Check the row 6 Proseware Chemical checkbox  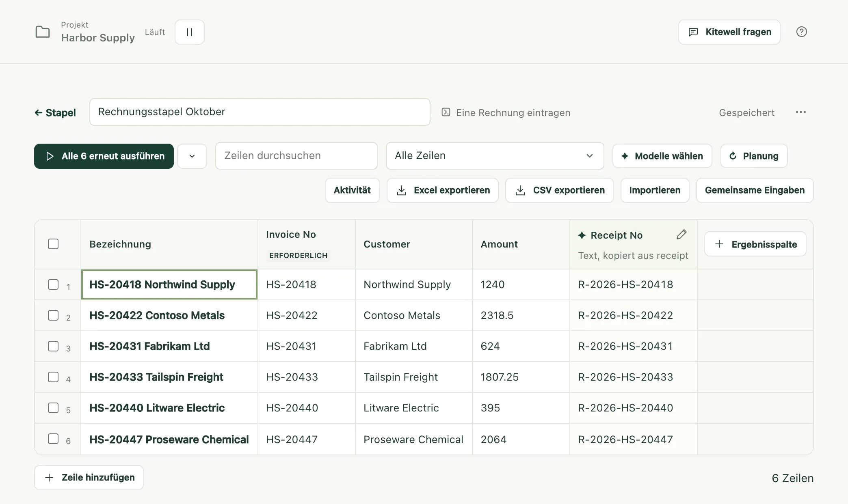[53, 439]
